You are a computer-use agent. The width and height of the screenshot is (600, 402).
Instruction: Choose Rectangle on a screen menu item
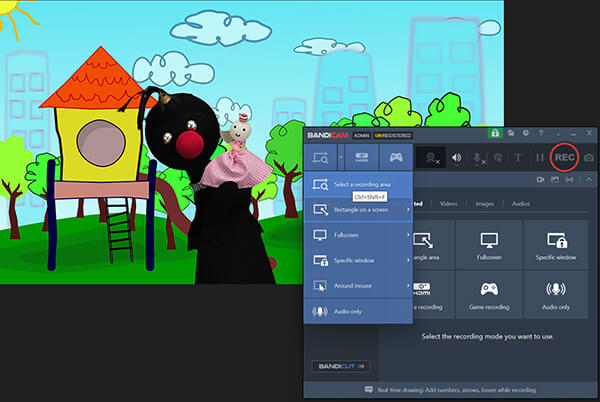(x=358, y=210)
